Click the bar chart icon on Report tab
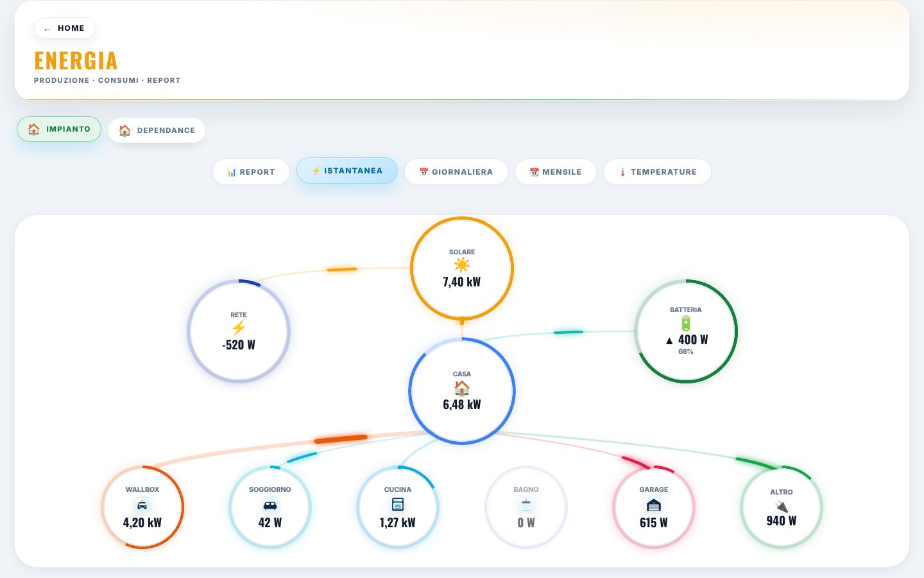 232,172
